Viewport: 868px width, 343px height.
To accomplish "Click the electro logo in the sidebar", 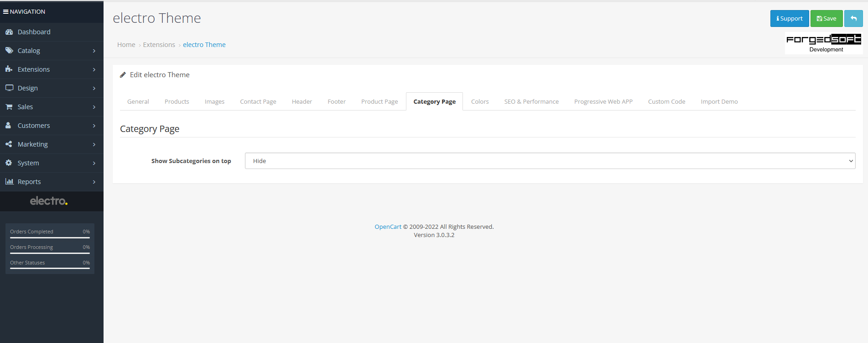I will (49, 201).
